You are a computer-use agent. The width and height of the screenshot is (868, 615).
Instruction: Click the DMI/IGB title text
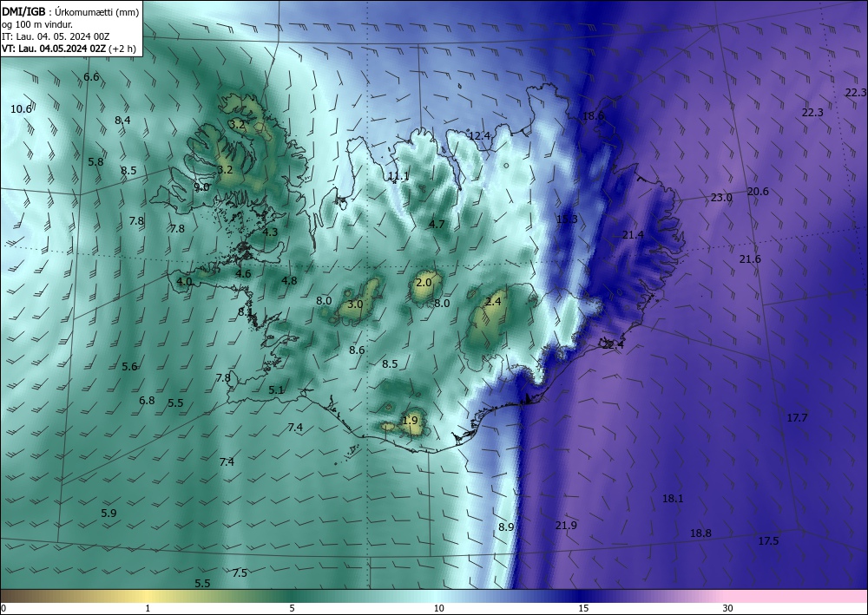[x=24, y=12]
